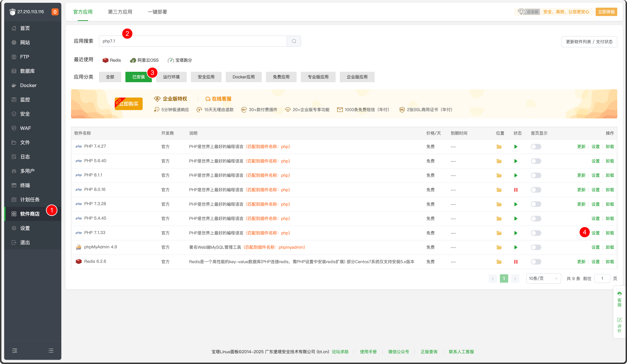
Task: Open 设置 for PHP 7.1.33
Action: 596,233
